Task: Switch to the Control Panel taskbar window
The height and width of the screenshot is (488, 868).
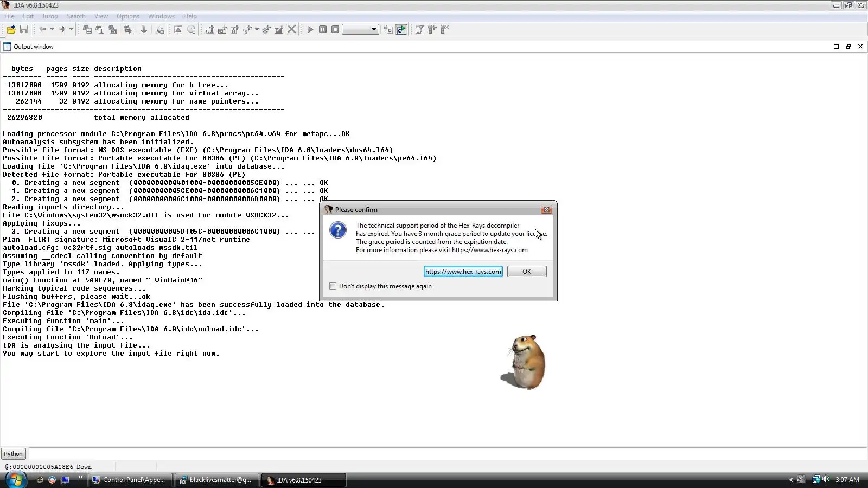Action: pyautogui.click(x=130, y=480)
